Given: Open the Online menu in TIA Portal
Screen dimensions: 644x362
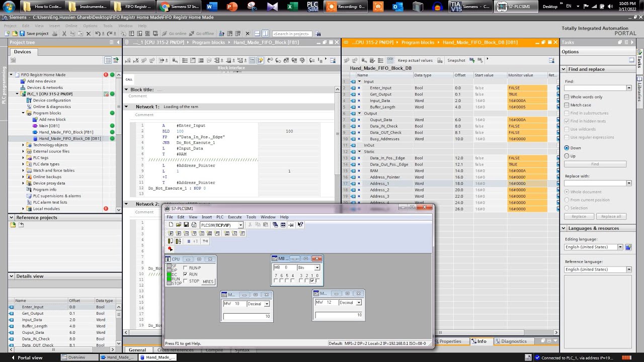Looking at the screenshot, I should (x=71, y=26).
